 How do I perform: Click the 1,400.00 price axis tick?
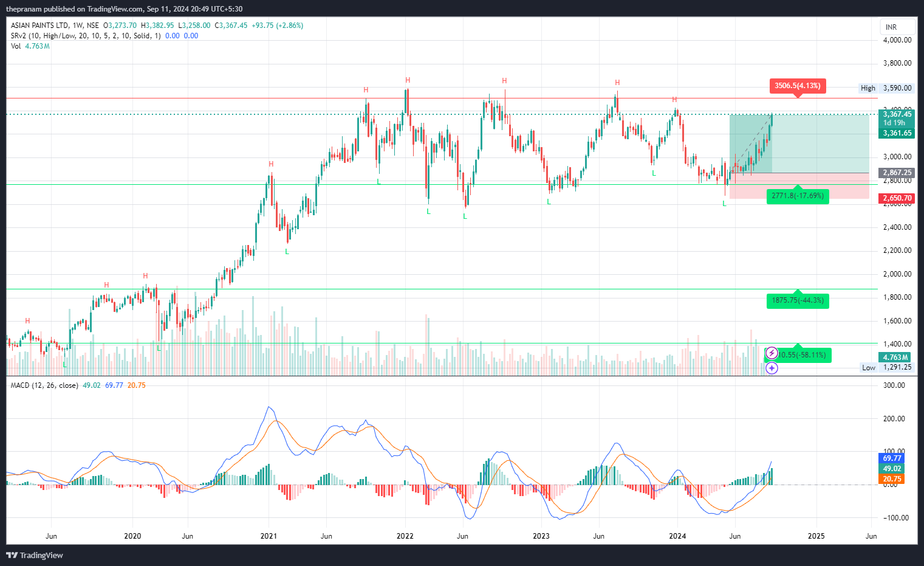tap(897, 344)
